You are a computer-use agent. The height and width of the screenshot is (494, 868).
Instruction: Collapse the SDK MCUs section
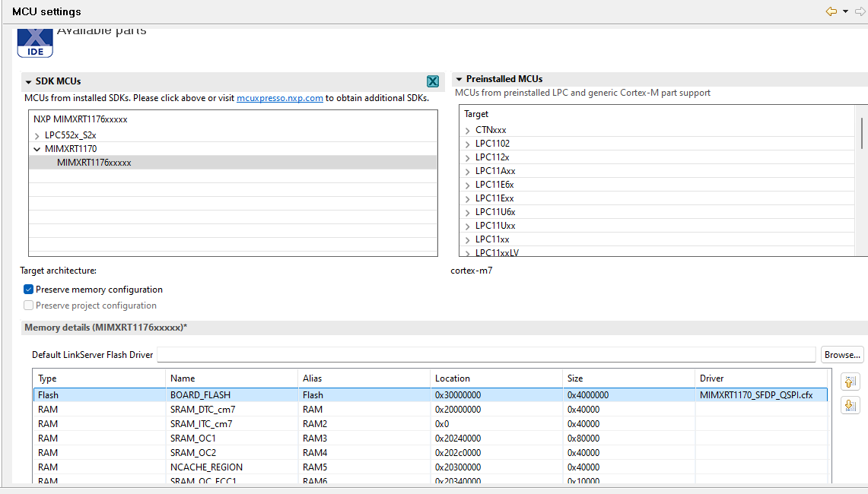(x=28, y=81)
